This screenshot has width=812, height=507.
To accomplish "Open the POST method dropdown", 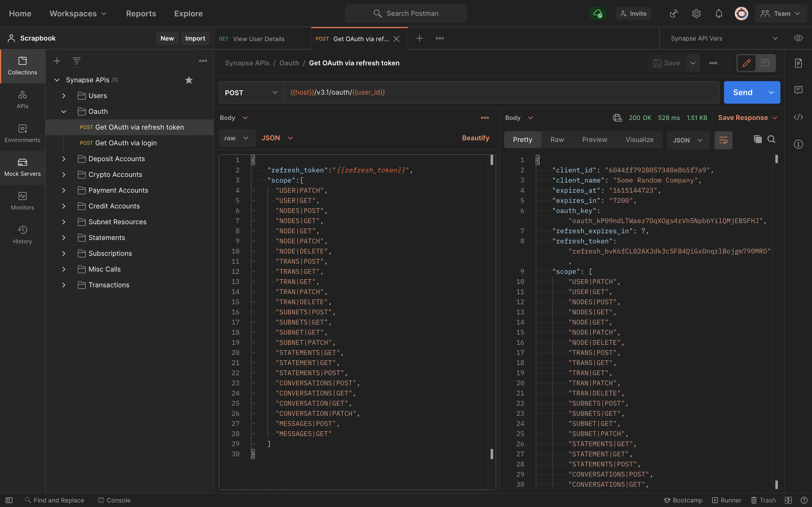I will click(251, 93).
